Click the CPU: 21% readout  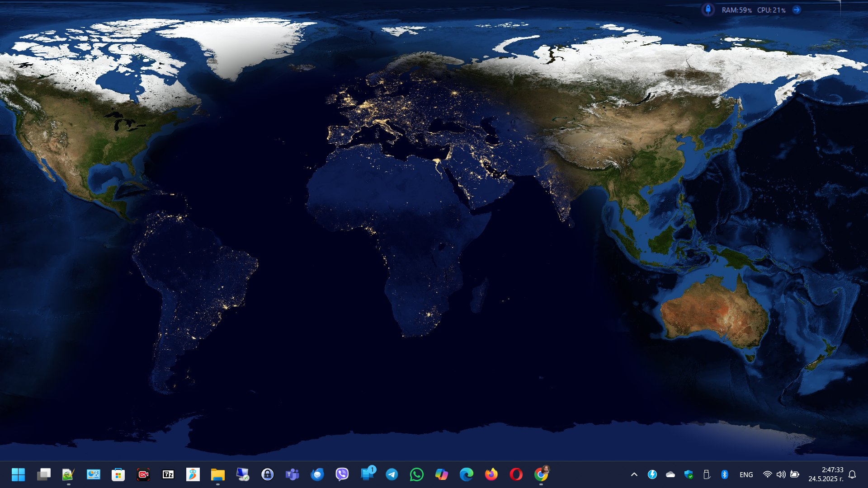[771, 10]
